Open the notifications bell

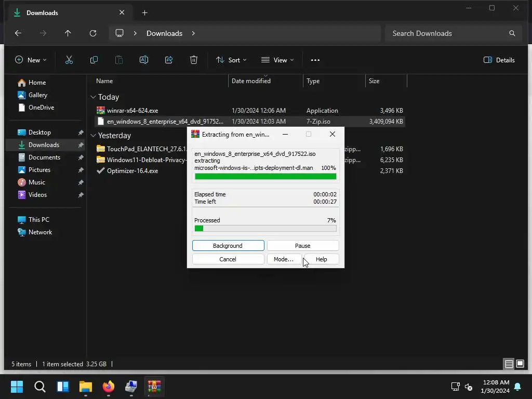tap(518, 387)
